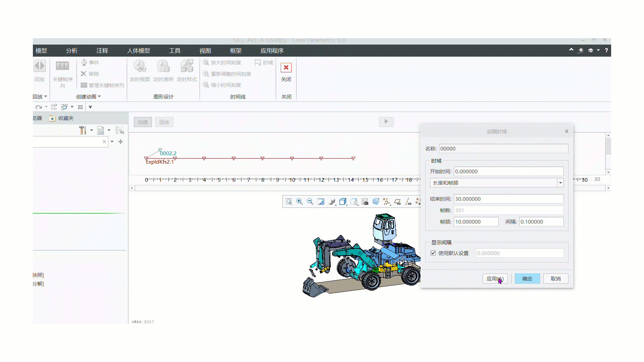Click the zoom out magnifier in graphics toolbar
Image resolution: width=644 pixels, height=362 pixels.
coord(310,201)
